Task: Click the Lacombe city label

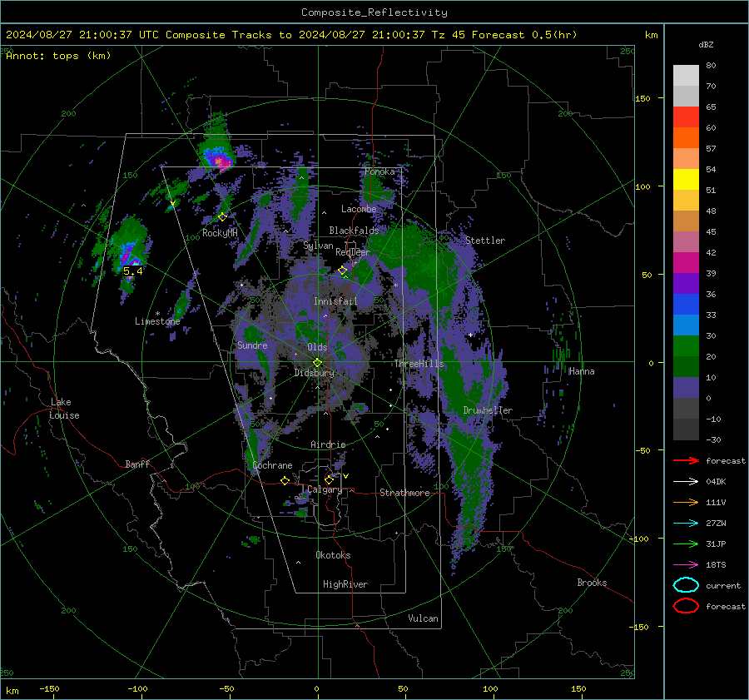Action: (359, 209)
